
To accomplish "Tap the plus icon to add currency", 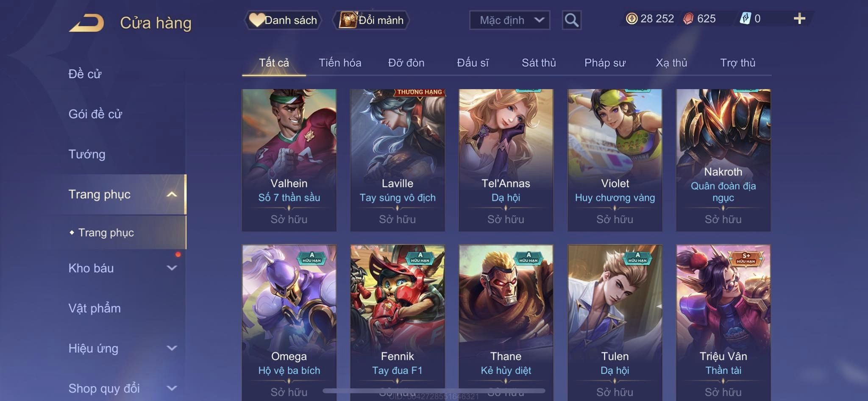I will (x=799, y=19).
